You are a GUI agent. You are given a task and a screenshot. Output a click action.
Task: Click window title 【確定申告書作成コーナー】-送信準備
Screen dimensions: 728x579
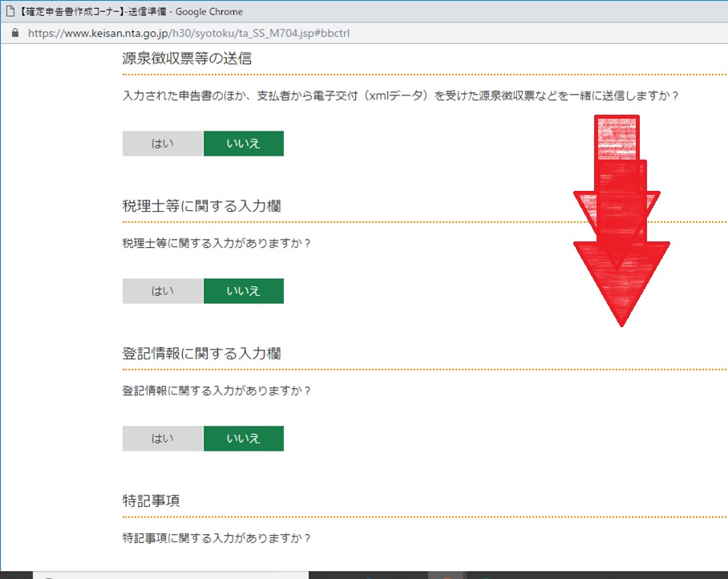tap(92, 11)
